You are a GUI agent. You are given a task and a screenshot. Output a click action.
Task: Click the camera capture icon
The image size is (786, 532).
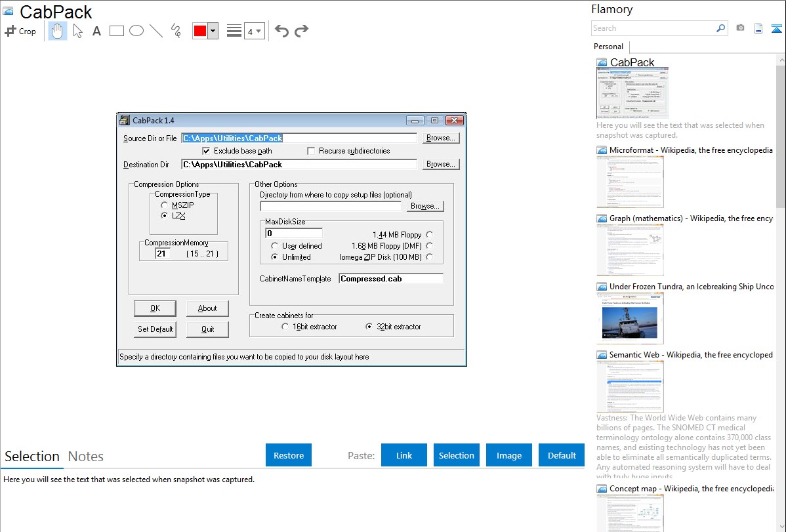[740, 28]
